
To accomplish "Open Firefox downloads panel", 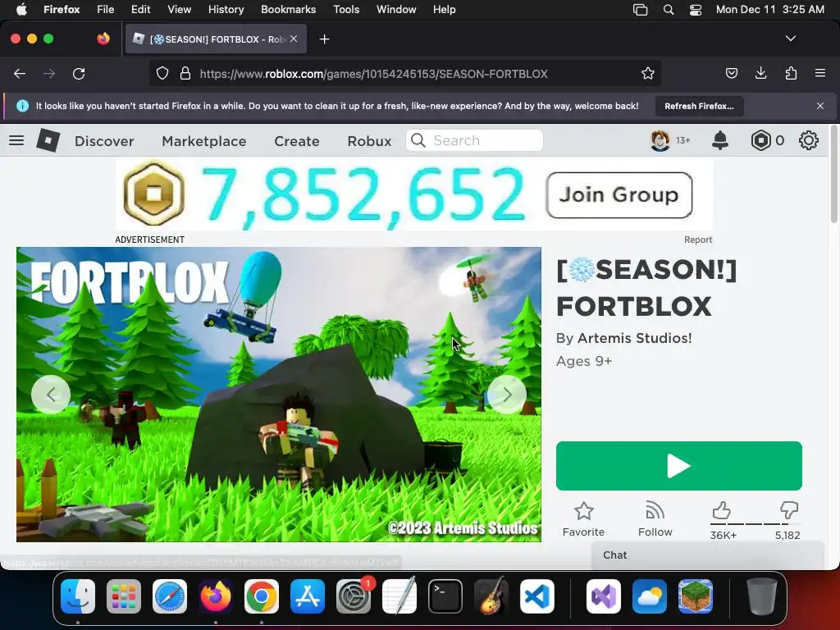I will point(760,73).
